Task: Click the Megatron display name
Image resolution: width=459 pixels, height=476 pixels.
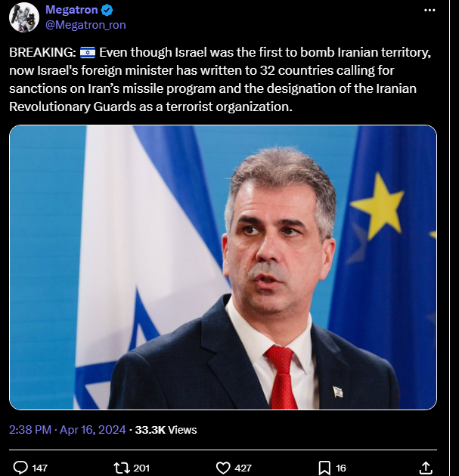Action: point(72,10)
